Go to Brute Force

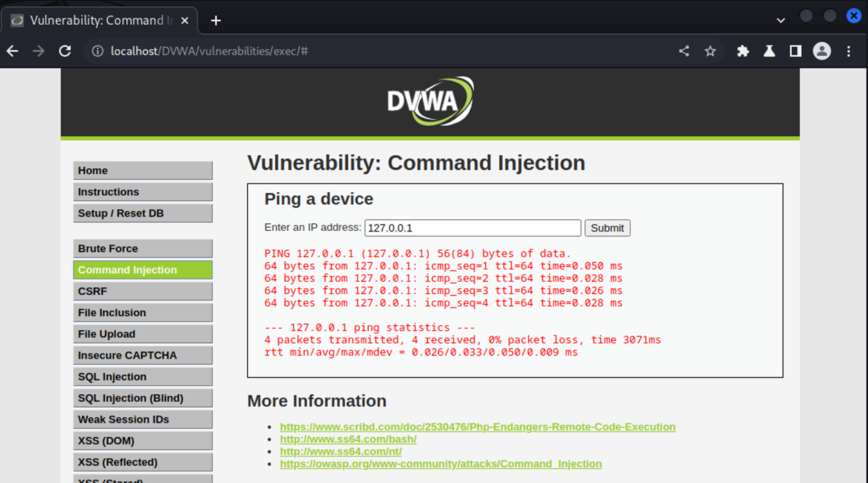[x=143, y=249]
